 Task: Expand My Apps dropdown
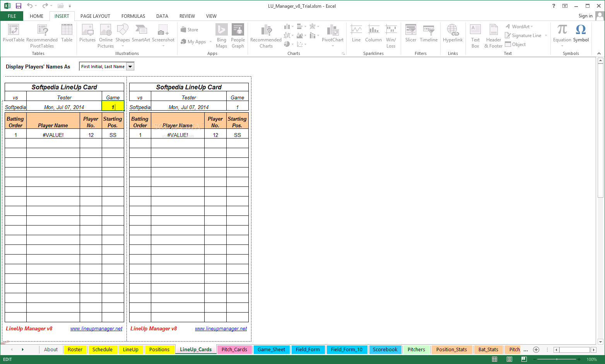(210, 42)
